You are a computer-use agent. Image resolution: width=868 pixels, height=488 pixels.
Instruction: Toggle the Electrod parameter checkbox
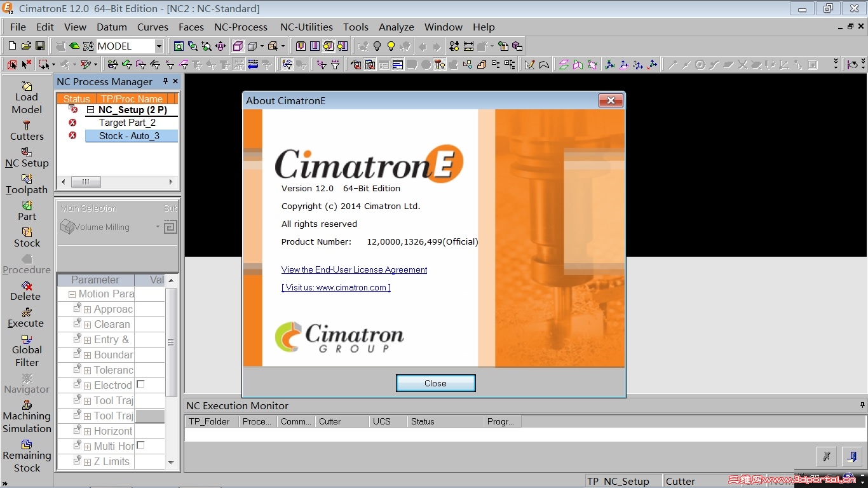[140, 384]
